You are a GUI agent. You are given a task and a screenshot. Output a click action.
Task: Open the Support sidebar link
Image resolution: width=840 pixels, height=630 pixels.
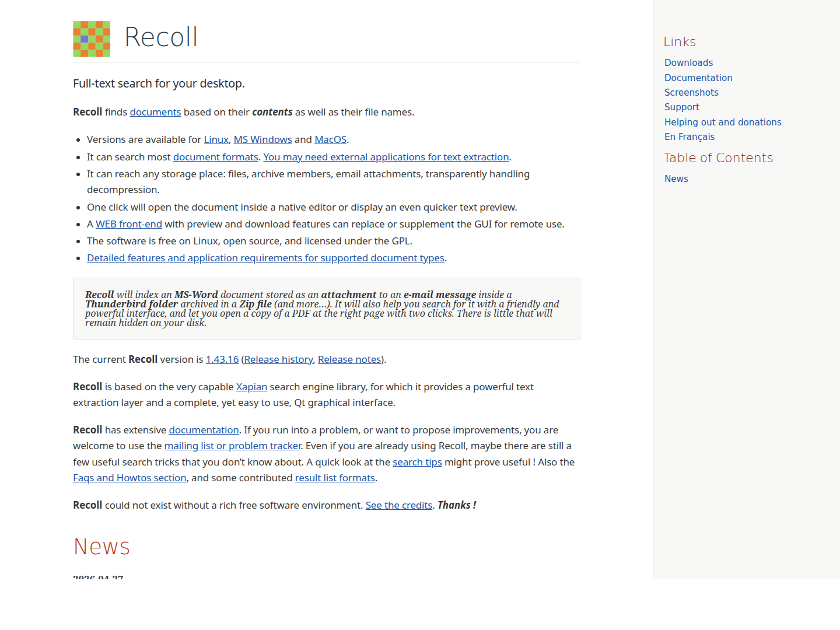682,107
